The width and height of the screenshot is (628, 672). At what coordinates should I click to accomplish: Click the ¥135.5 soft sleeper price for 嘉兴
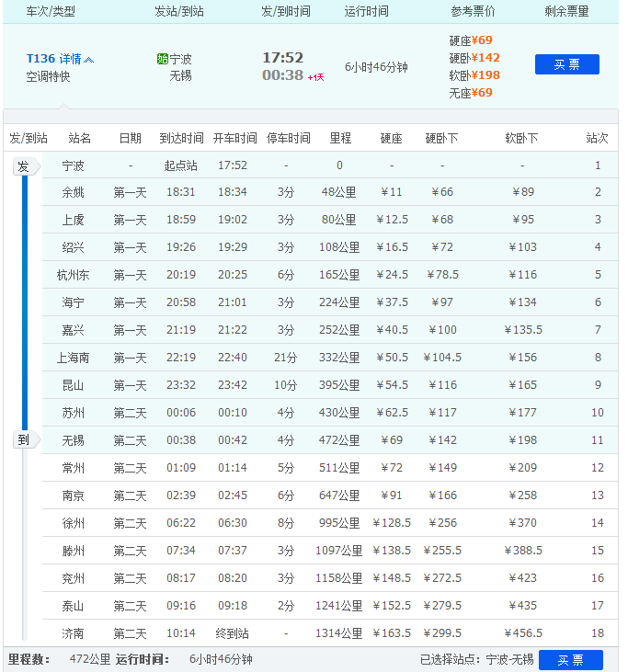(x=523, y=330)
